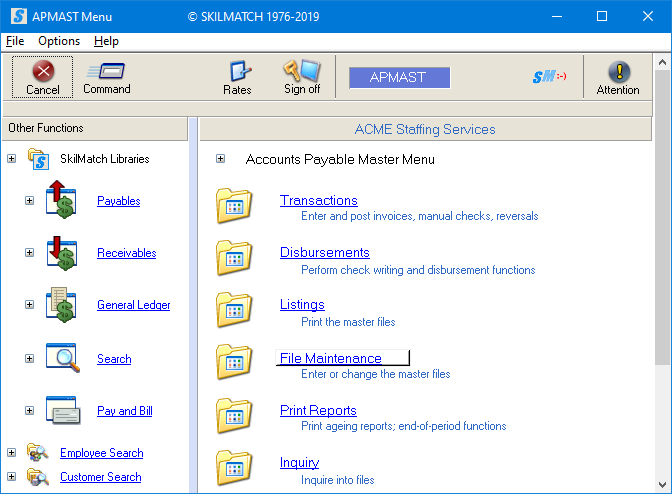Open the Command line icon
The width and height of the screenshot is (672, 494).
[106, 72]
